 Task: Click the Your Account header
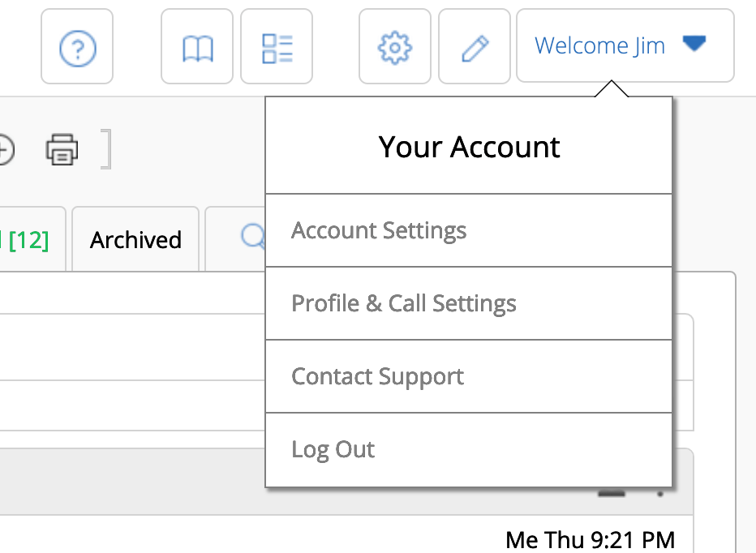click(468, 147)
